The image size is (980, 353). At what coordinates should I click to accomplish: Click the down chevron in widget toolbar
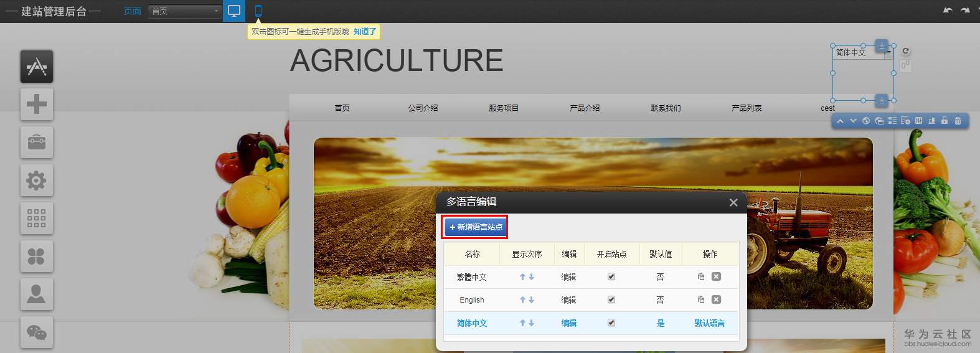853,121
